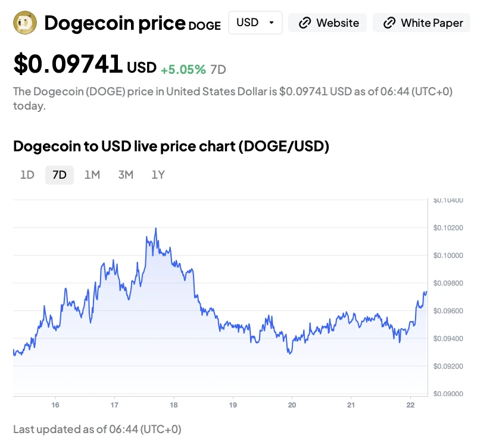493x448 pixels.
Task: Show the 1Y price chart
Action: (158, 175)
